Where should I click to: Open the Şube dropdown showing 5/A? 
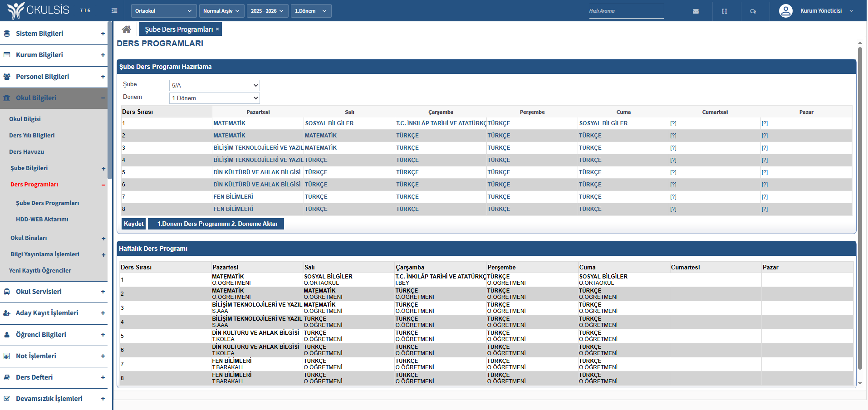(x=214, y=85)
